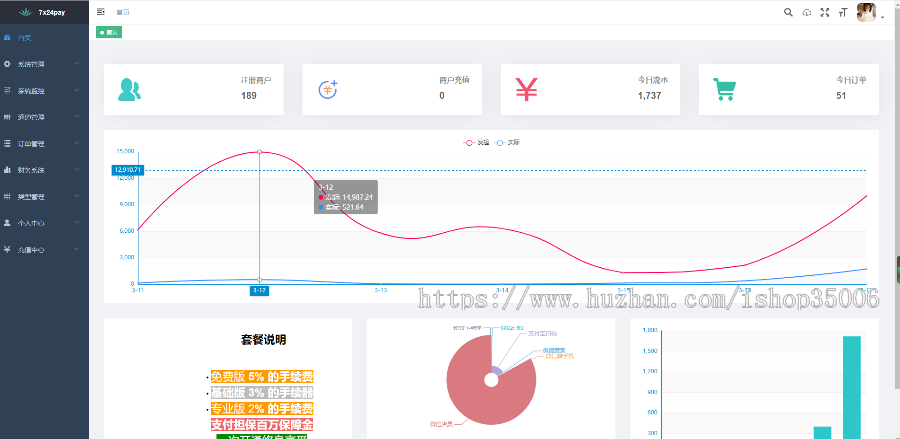
Task: Expand the 类型管理 row chevron
Action: click(76, 196)
